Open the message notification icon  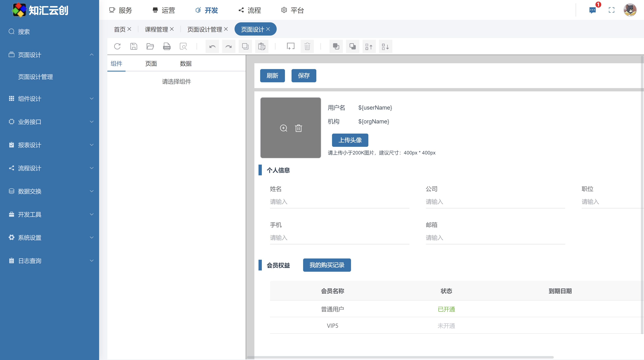pos(593,10)
